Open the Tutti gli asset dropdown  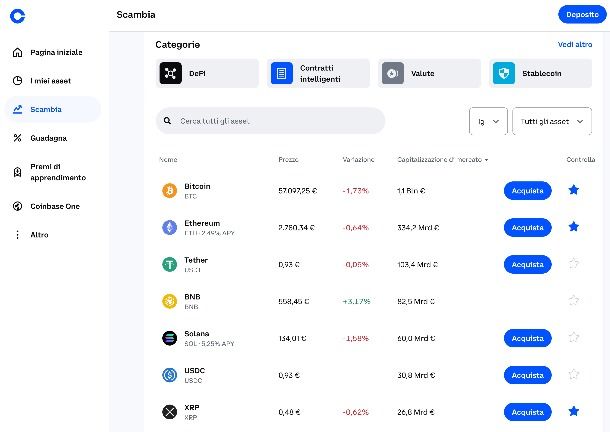click(x=552, y=121)
